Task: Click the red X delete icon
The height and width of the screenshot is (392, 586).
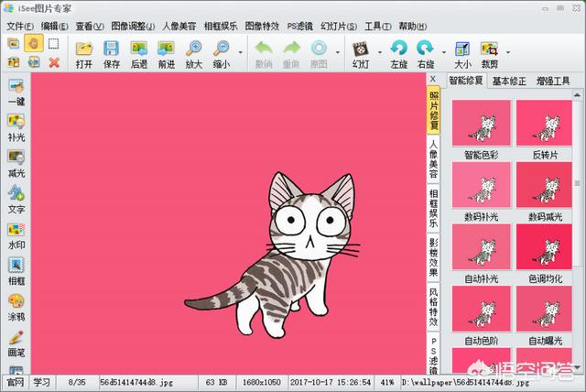Action: [x=54, y=62]
